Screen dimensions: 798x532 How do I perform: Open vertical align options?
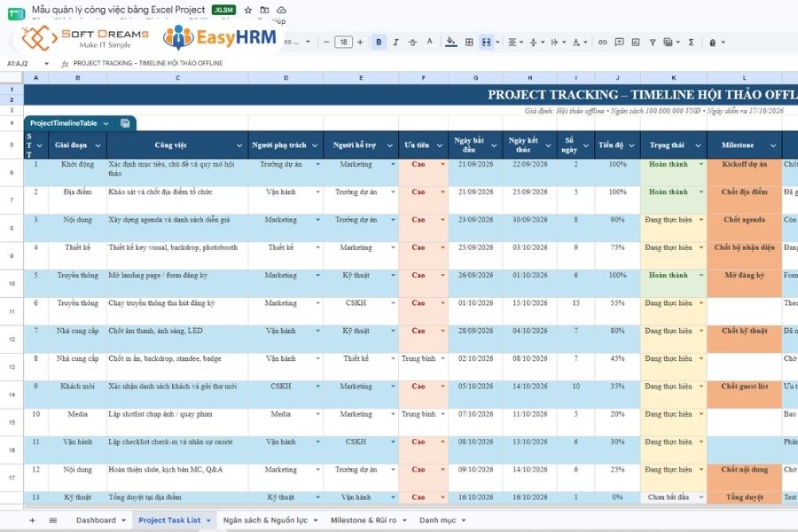[x=537, y=43]
